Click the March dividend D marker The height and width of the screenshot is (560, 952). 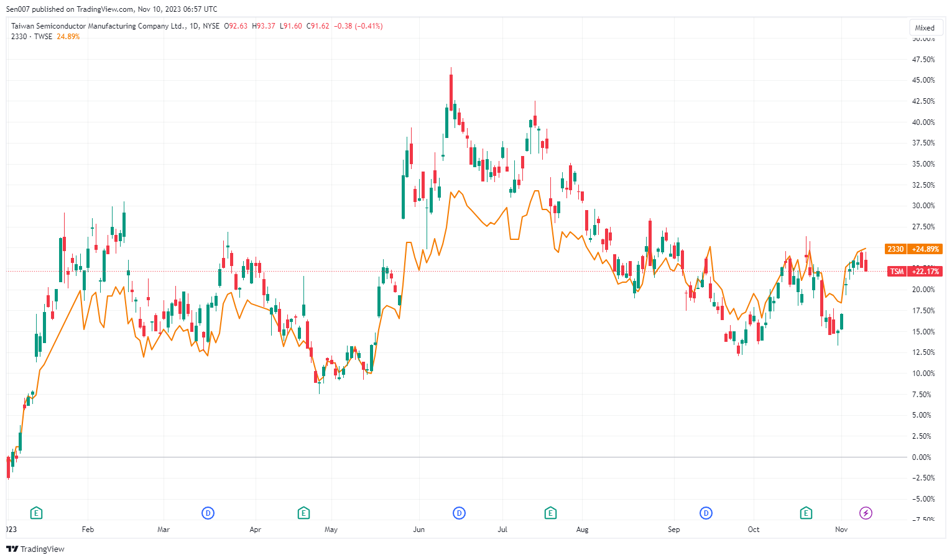point(208,513)
